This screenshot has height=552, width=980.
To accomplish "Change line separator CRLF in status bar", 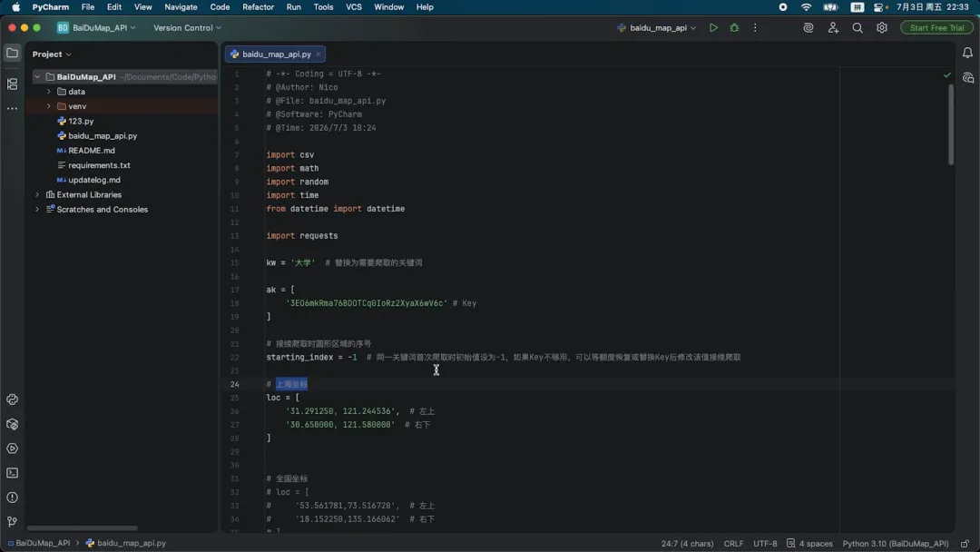I will point(733,544).
